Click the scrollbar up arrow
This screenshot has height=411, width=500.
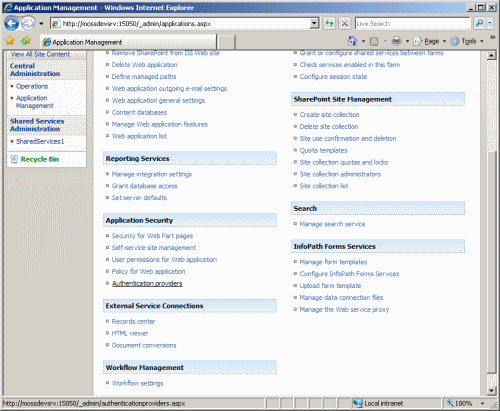[491, 55]
